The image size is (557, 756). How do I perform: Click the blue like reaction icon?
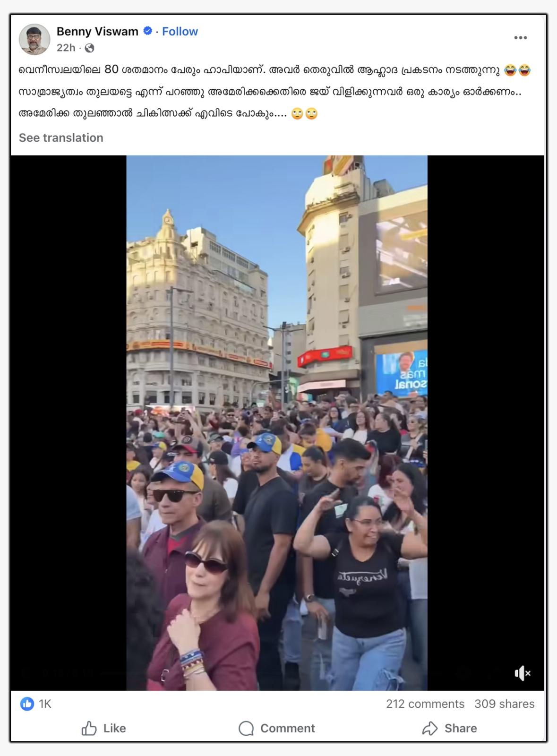27,704
